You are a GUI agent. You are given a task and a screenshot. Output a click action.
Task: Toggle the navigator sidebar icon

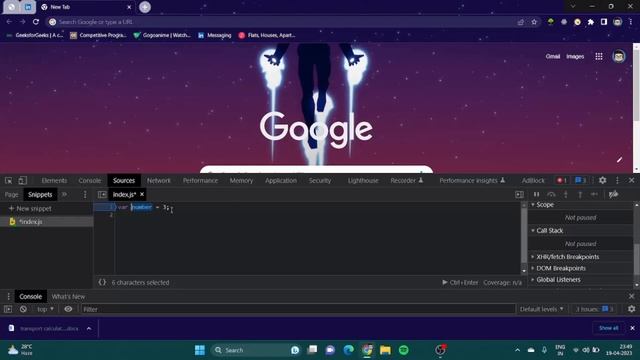click(x=102, y=195)
